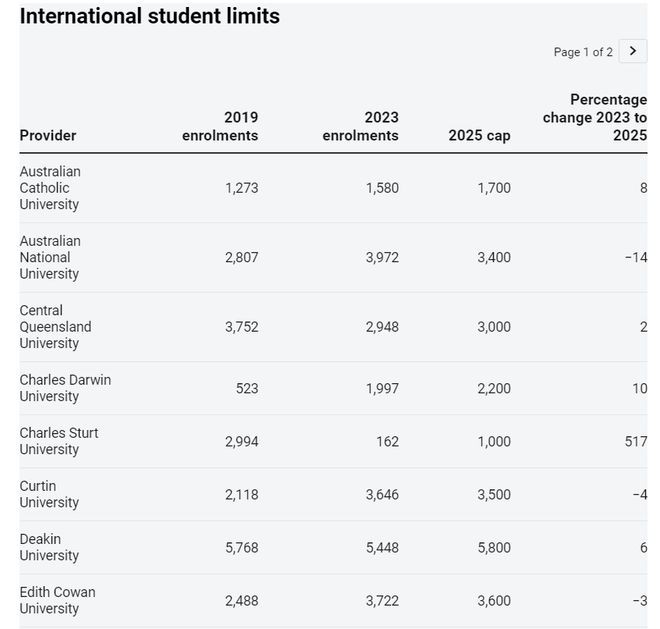Screen dimensions: 660x629
Task: Click Curtin University provider cell
Action: point(49,494)
